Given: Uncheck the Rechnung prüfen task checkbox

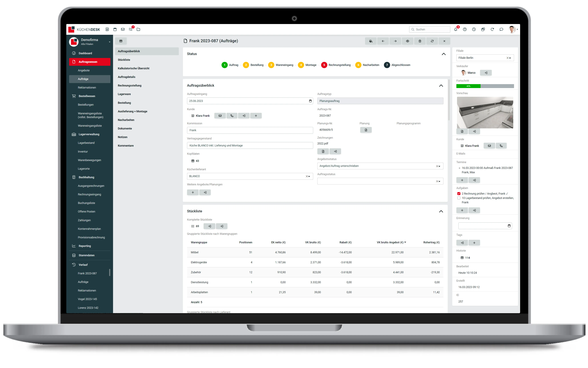Looking at the screenshot, I should (x=459, y=194).
